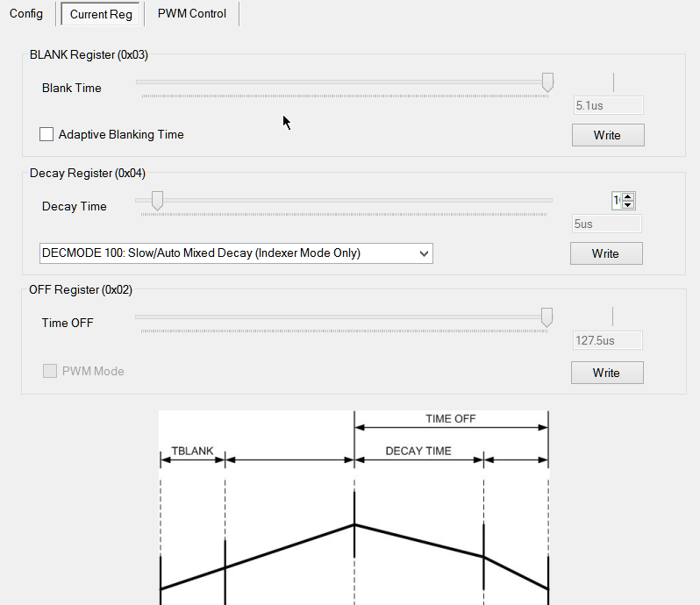Click the 5us Decay Time readout field
The image size is (700, 605).
point(607,224)
